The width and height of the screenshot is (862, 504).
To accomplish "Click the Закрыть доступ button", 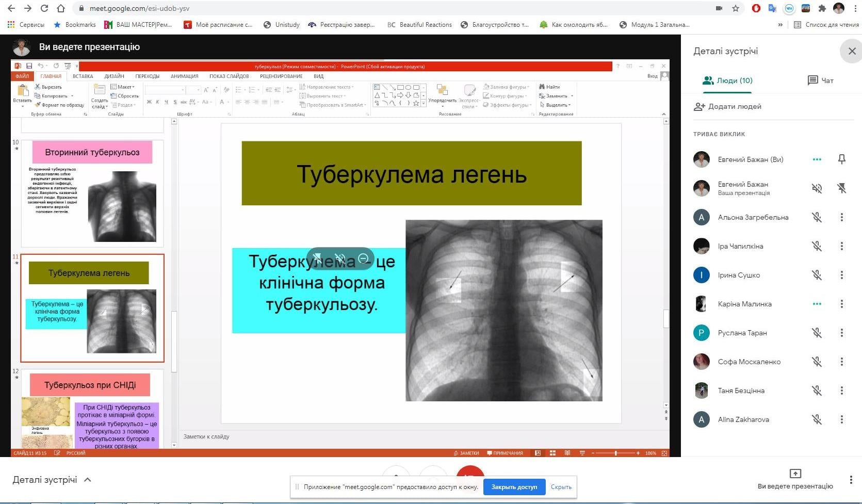I will [x=514, y=487].
